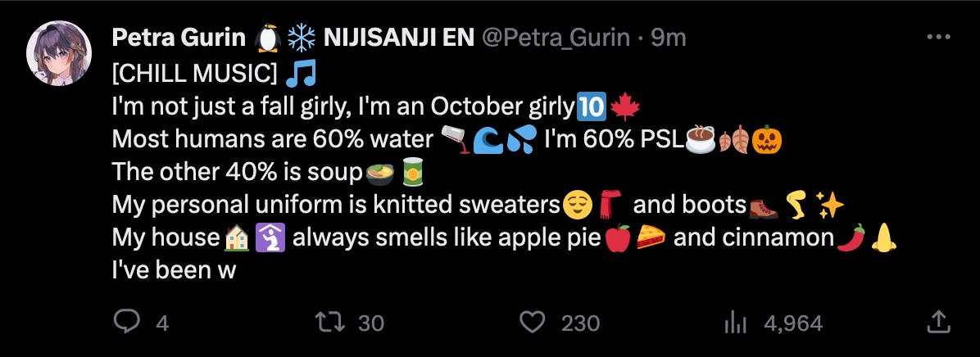Click the jack-o'-lantern pumpkin emoji

coord(767,141)
